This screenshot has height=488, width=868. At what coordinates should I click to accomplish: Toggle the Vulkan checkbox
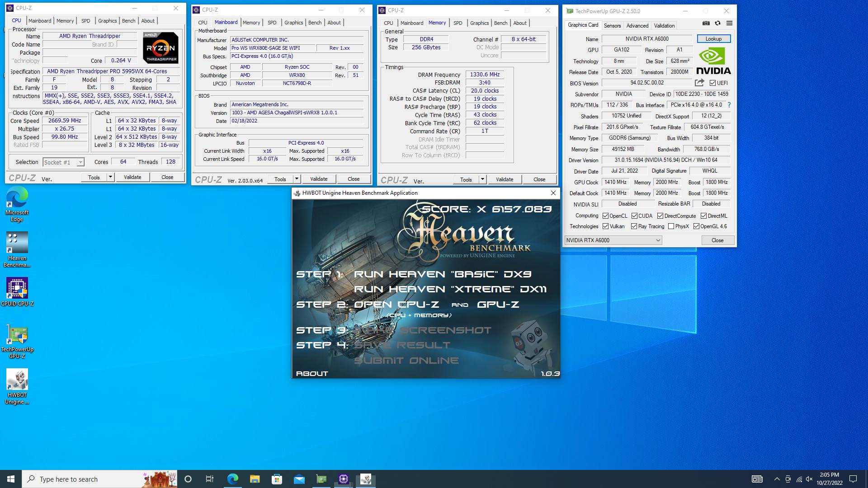pos(605,226)
